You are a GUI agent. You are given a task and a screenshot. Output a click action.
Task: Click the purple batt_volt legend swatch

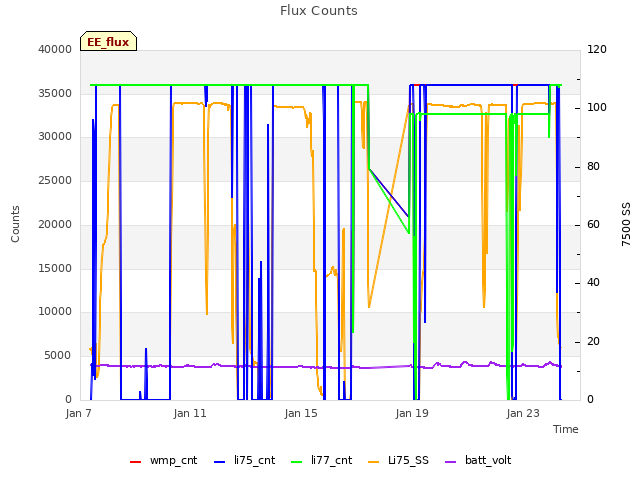pos(450,462)
